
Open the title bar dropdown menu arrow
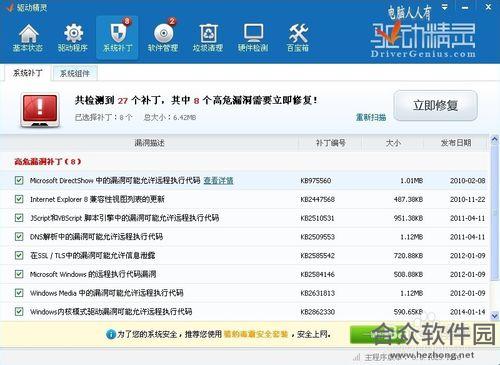(445, 7)
